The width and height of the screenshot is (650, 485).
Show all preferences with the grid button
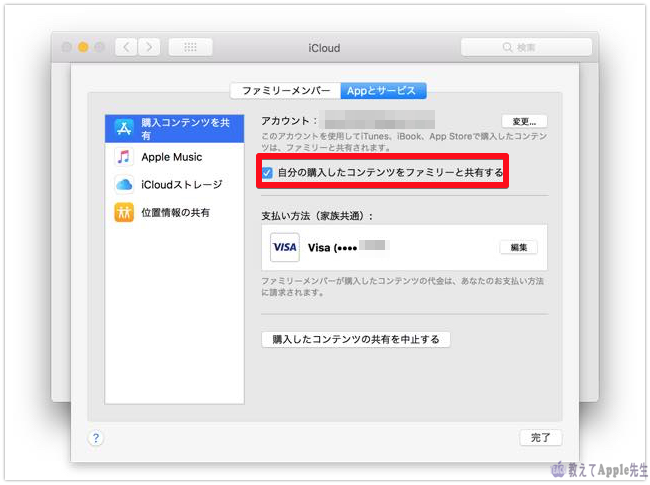(191, 47)
